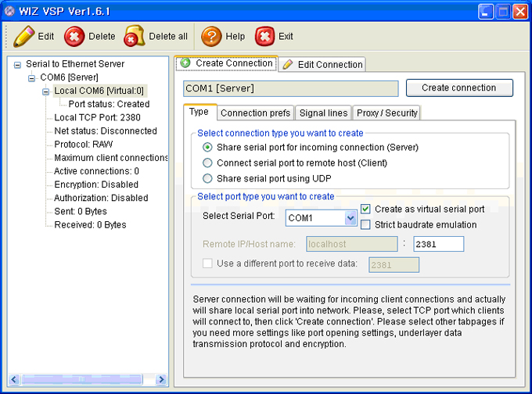Switch to the Edit Connection tab
Image resolution: width=532 pixels, height=394 pixels.
point(322,64)
